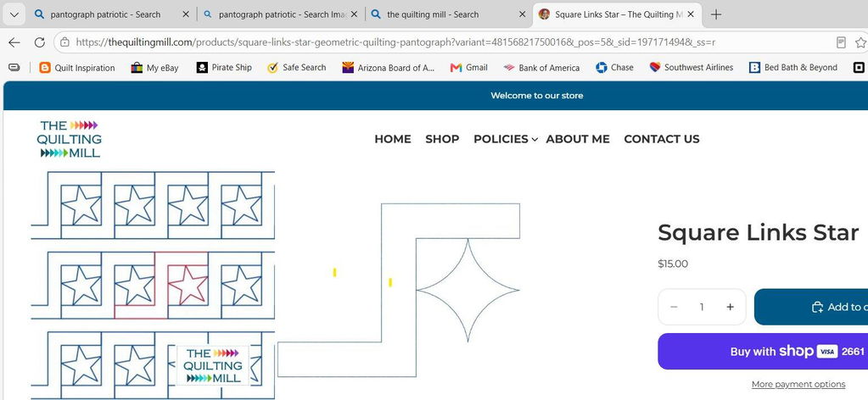Image resolution: width=868 pixels, height=400 pixels.
Task: Open Arizona Board of A... bookmark
Action: click(389, 68)
